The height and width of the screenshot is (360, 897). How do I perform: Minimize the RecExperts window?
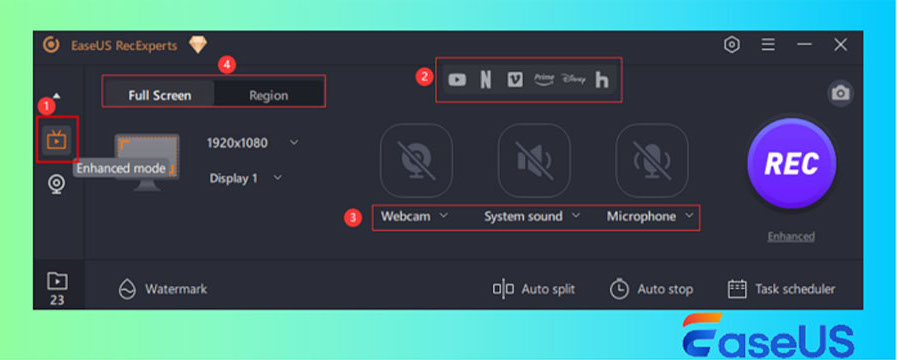pyautogui.click(x=804, y=45)
